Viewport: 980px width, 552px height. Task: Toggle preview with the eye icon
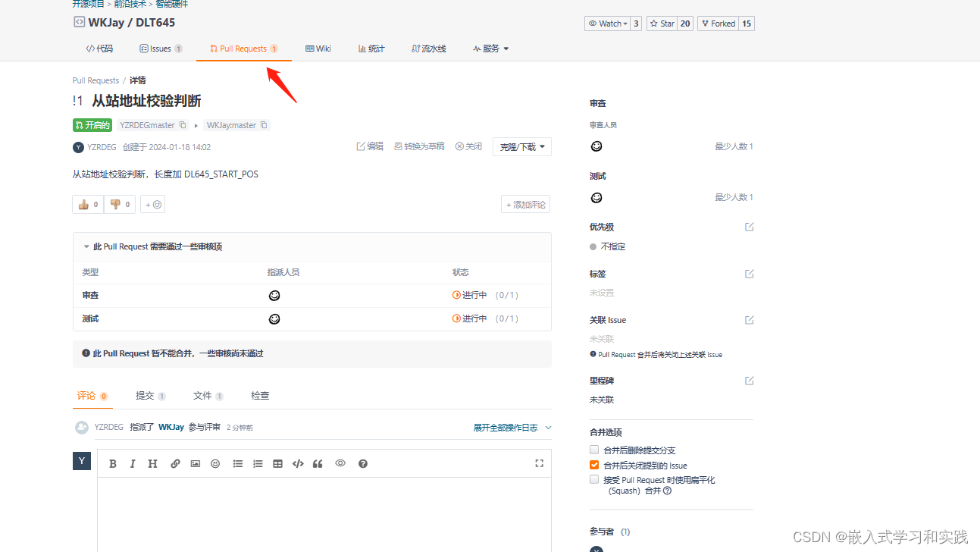tap(340, 463)
